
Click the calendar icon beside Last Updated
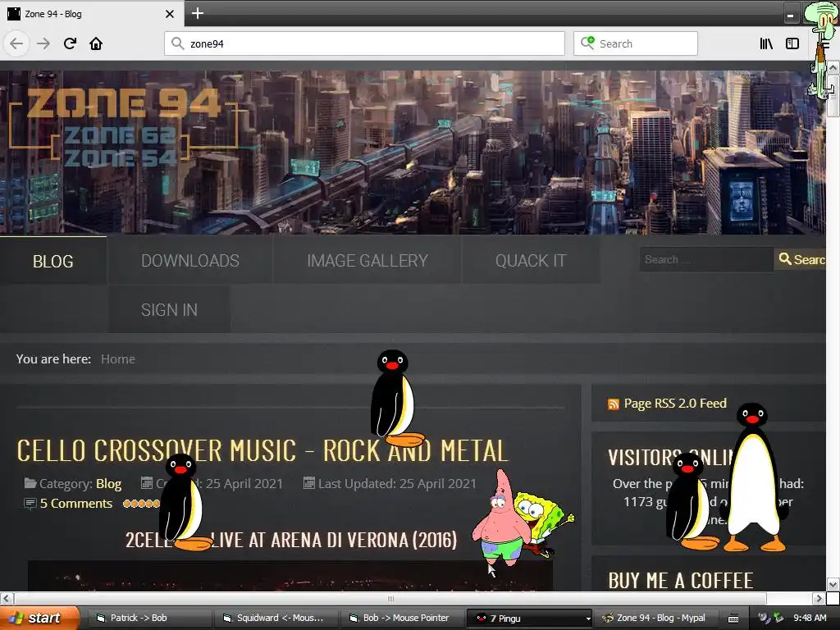pos(308,483)
